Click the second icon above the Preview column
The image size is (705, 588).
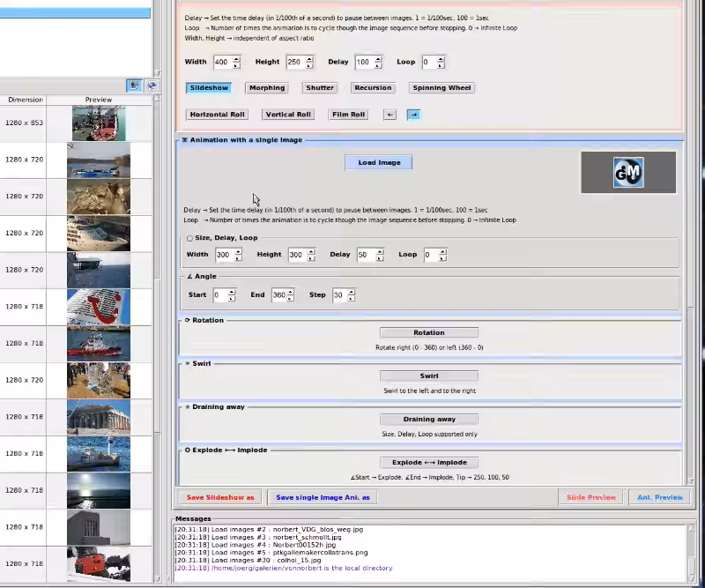click(152, 86)
